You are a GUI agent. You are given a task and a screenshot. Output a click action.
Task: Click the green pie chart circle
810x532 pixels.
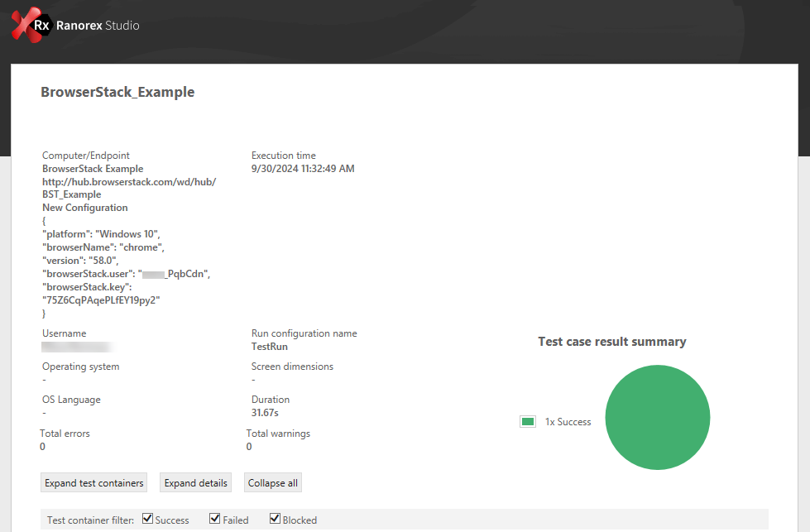click(x=657, y=417)
